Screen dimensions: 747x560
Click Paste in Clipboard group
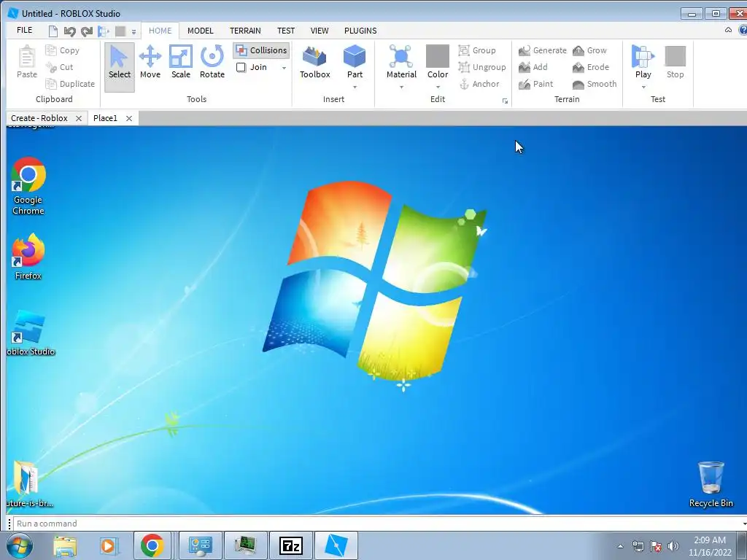pos(27,62)
